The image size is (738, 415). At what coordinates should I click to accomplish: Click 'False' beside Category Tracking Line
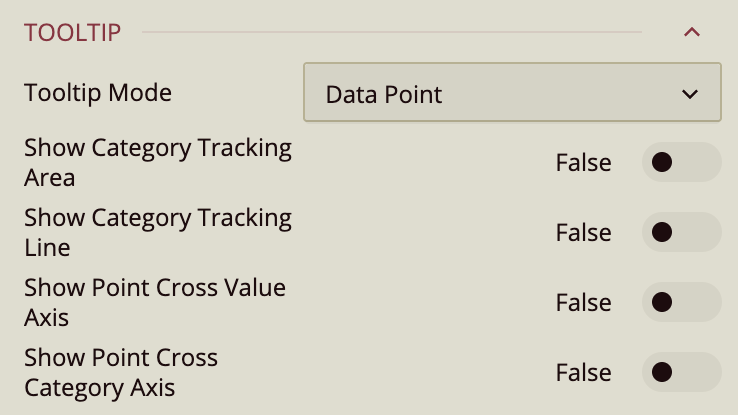pos(583,232)
